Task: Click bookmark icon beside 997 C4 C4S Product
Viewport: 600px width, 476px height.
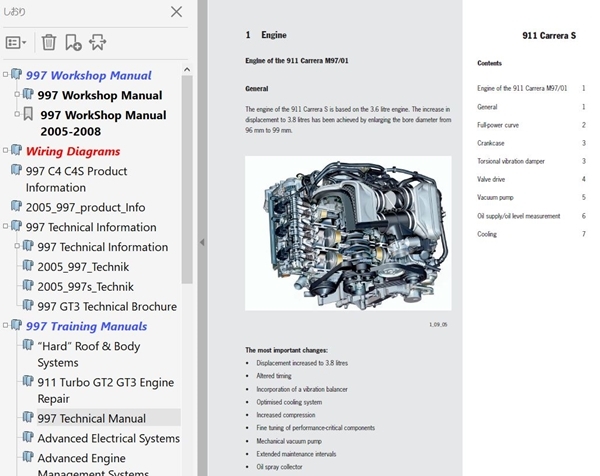Action: (16, 170)
